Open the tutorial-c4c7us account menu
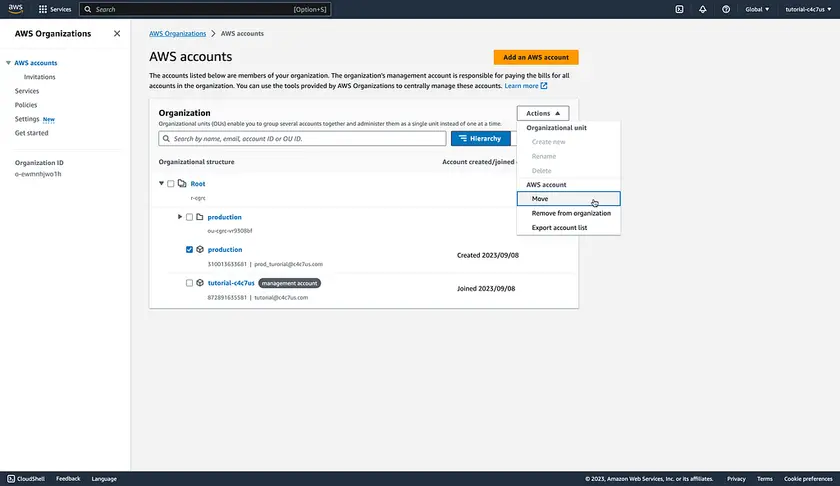Image resolution: width=840 pixels, height=486 pixels. tap(808, 9)
